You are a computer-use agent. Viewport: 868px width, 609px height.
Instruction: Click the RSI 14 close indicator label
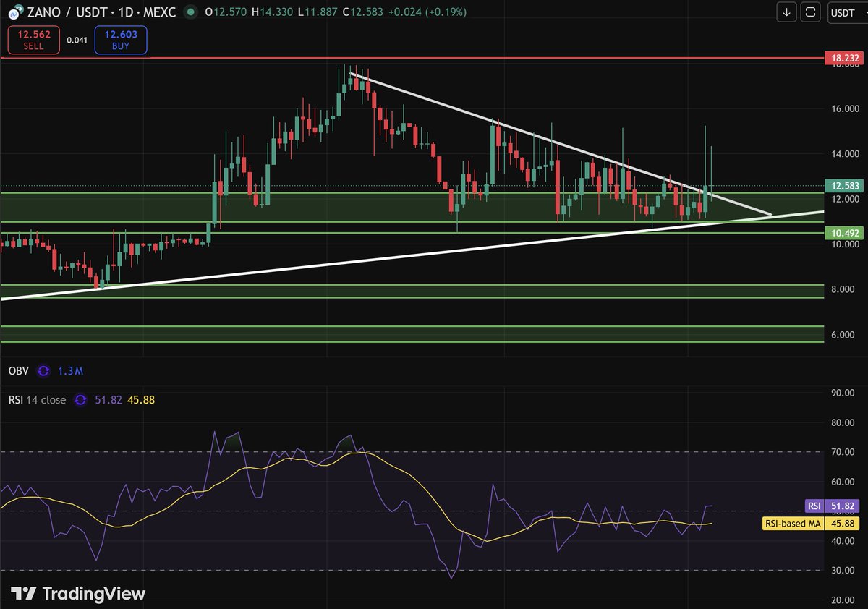point(37,399)
